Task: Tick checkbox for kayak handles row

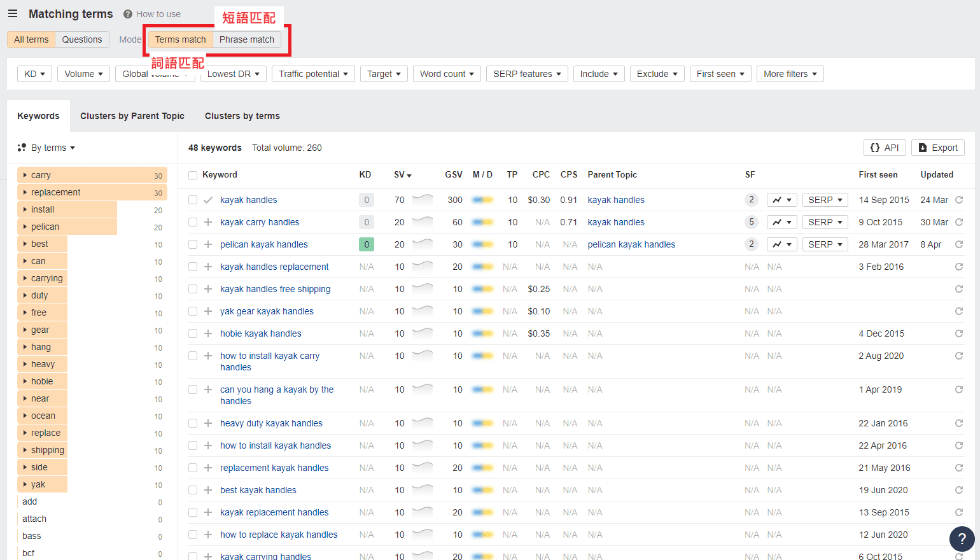Action: click(193, 200)
